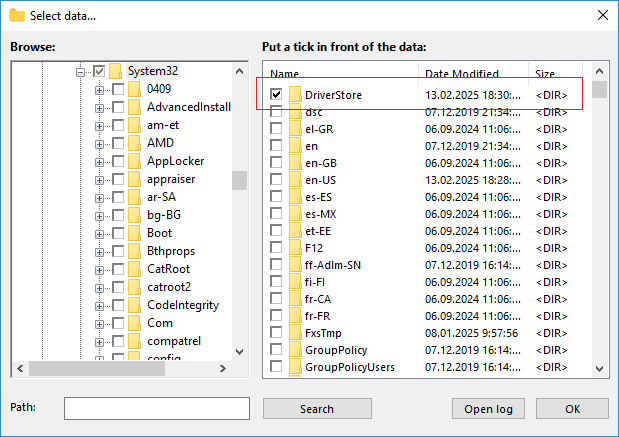This screenshot has width=619, height=437.
Task: Click the 0409 folder icon
Action: point(134,89)
